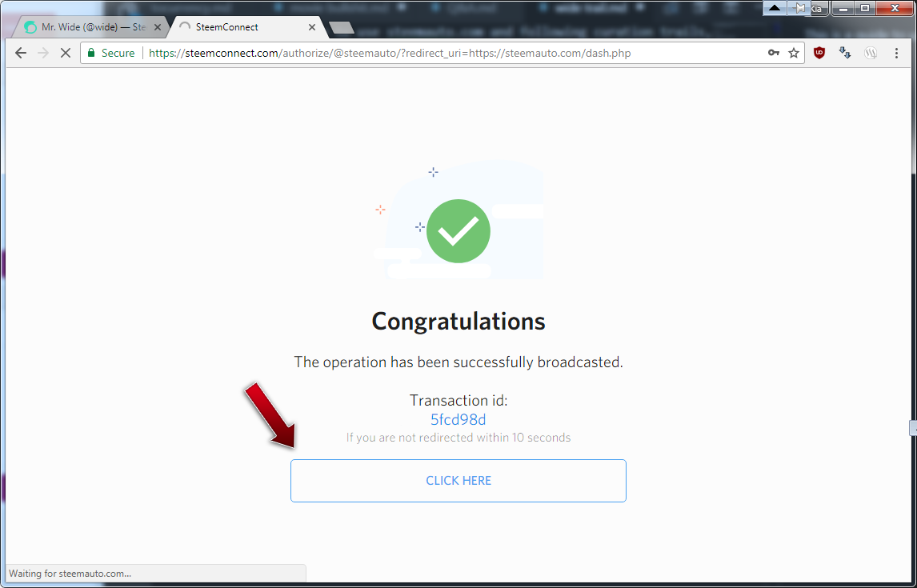Close the SteemConnect tab
Screen dimensions: 917x588
[312, 27]
